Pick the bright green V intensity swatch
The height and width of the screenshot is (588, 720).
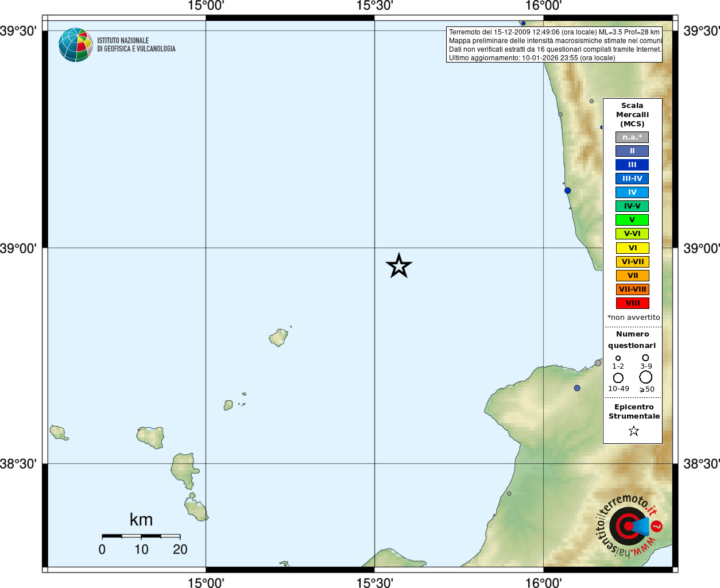click(632, 220)
